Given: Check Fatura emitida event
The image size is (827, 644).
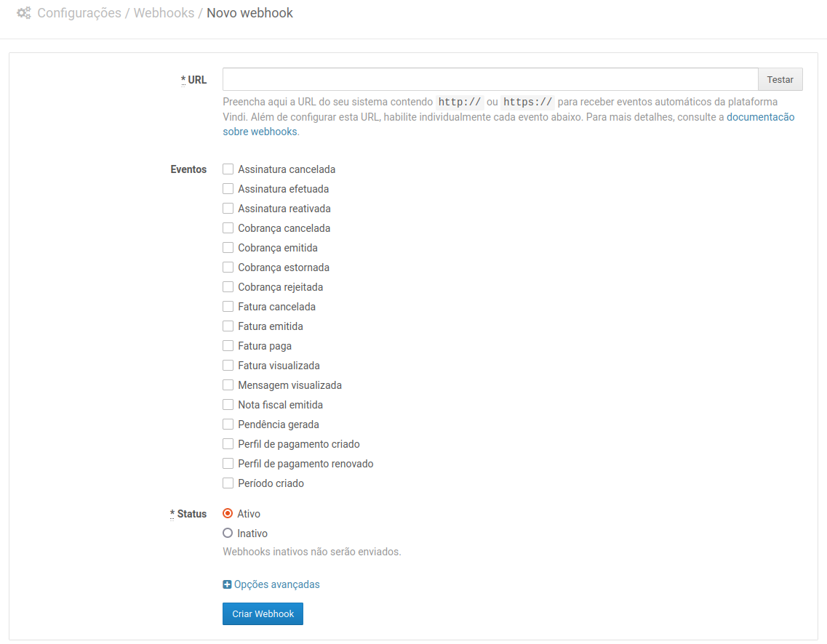Looking at the screenshot, I should point(228,326).
